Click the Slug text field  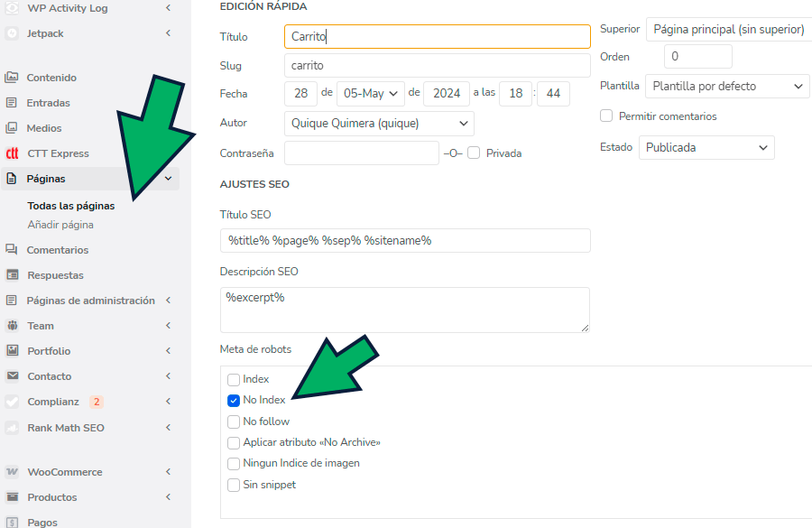click(x=437, y=66)
